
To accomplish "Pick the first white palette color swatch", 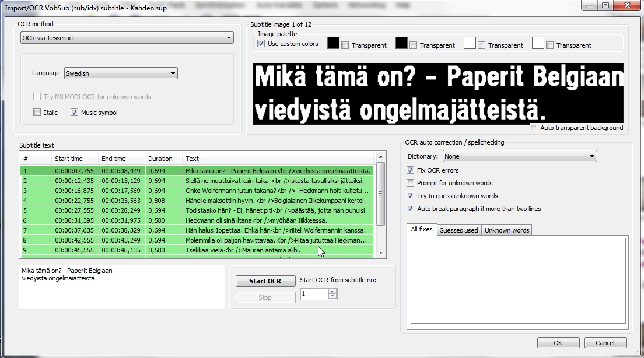I will pyautogui.click(x=470, y=43).
